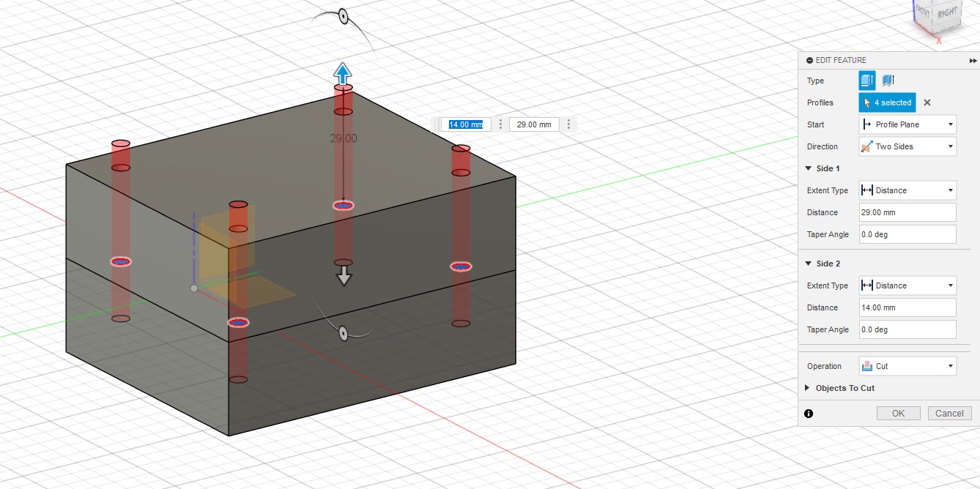980x489 pixels.
Task: Click the 'EDIT FEATURE' dialog title
Action: pos(841,60)
